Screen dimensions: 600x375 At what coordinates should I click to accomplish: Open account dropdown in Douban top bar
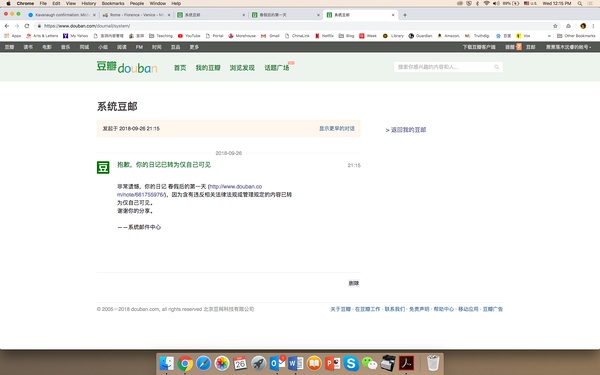(568, 47)
